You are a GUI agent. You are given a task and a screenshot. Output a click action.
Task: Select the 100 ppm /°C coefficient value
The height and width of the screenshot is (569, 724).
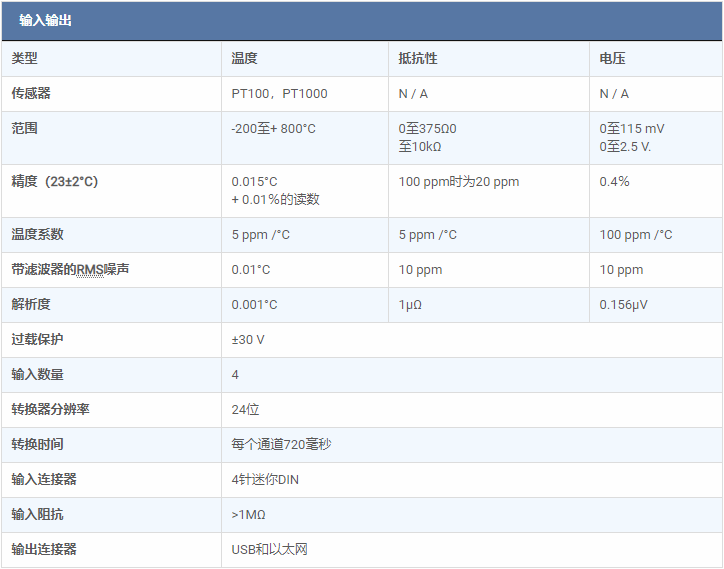tap(635, 235)
